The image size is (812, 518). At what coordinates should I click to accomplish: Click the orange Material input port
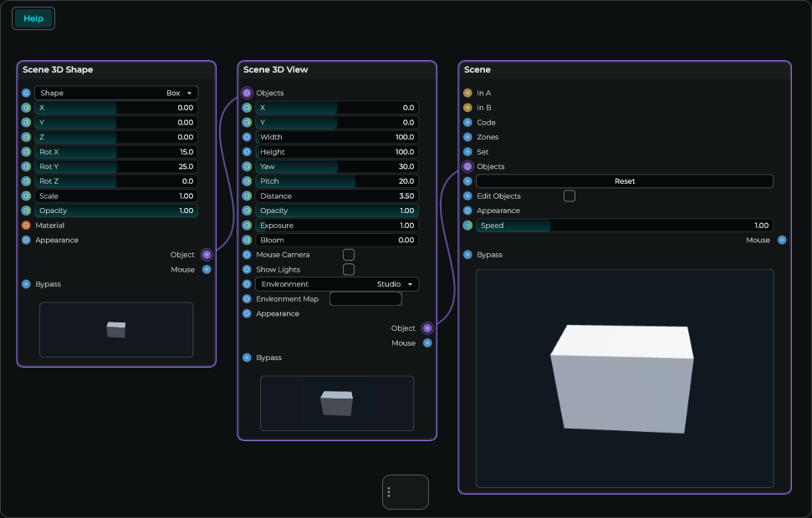coord(26,226)
